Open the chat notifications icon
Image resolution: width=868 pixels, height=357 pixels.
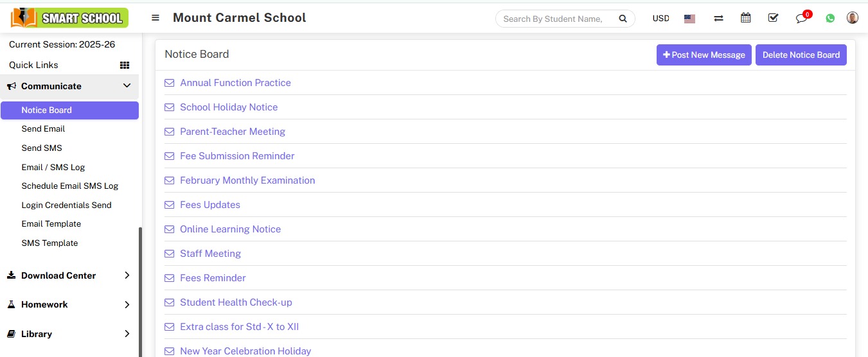pyautogui.click(x=801, y=18)
